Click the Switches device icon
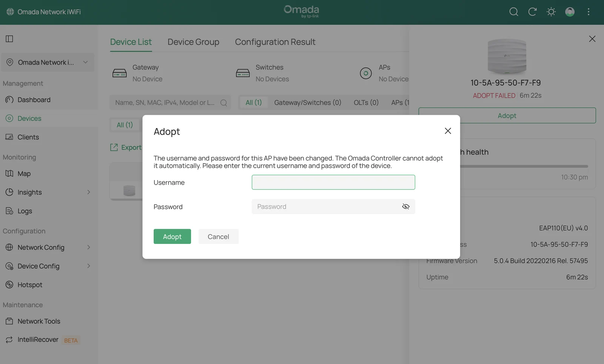Image resolution: width=604 pixels, height=364 pixels. (243, 73)
